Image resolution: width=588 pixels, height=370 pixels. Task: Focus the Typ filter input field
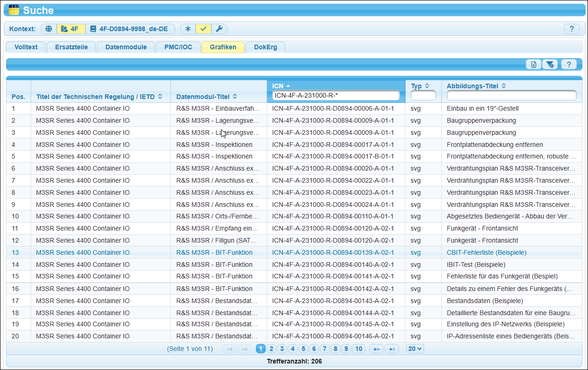tap(423, 95)
